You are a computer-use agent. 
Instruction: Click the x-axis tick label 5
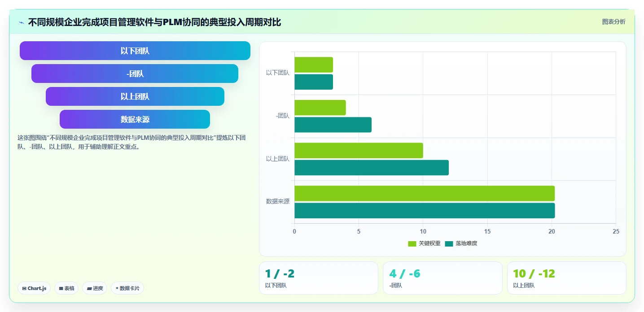click(359, 231)
